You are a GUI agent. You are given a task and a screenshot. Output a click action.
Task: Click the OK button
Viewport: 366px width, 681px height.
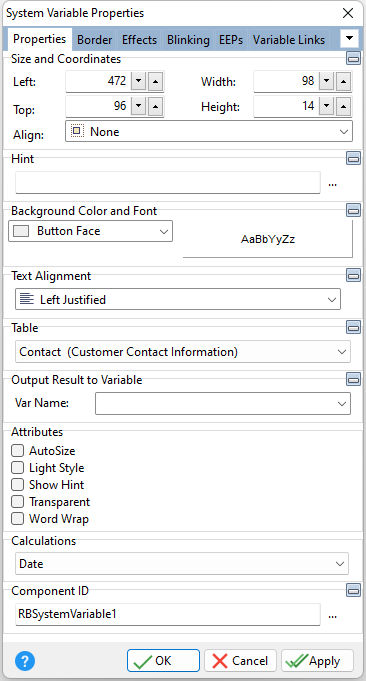163,661
